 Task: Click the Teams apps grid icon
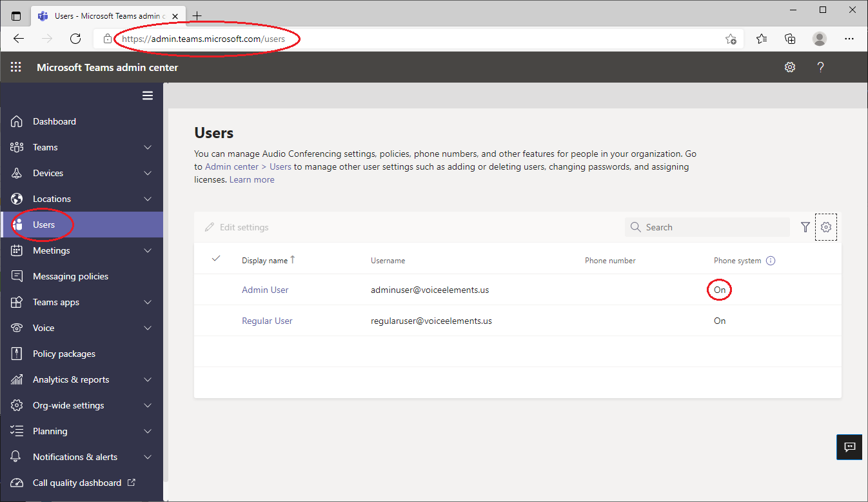(x=17, y=302)
